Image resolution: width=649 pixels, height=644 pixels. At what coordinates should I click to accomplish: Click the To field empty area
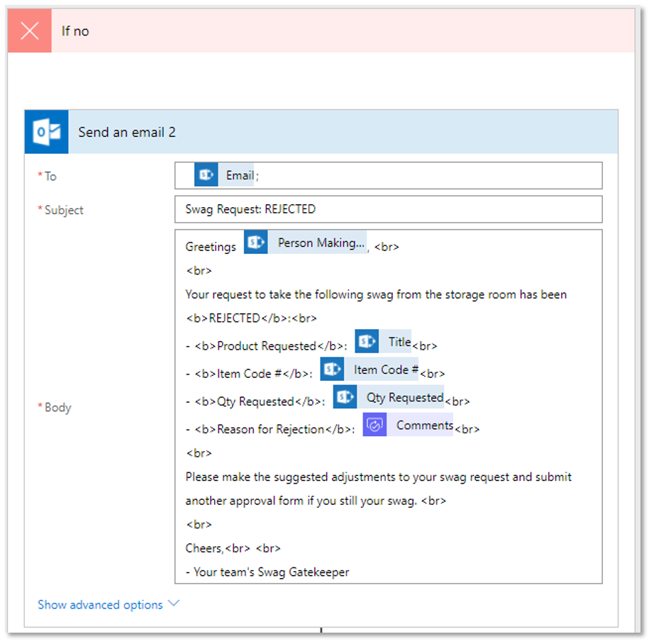coord(426,175)
